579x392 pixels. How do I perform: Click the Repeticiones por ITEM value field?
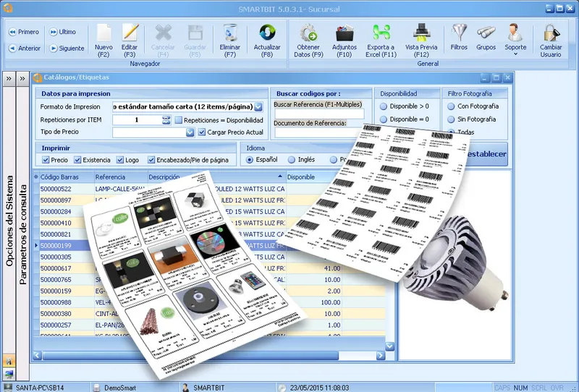[137, 119]
